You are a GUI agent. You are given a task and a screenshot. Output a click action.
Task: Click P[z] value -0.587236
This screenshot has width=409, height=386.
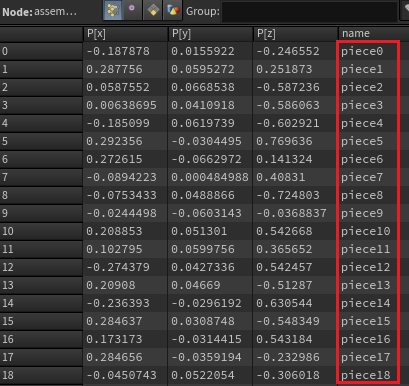point(288,87)
